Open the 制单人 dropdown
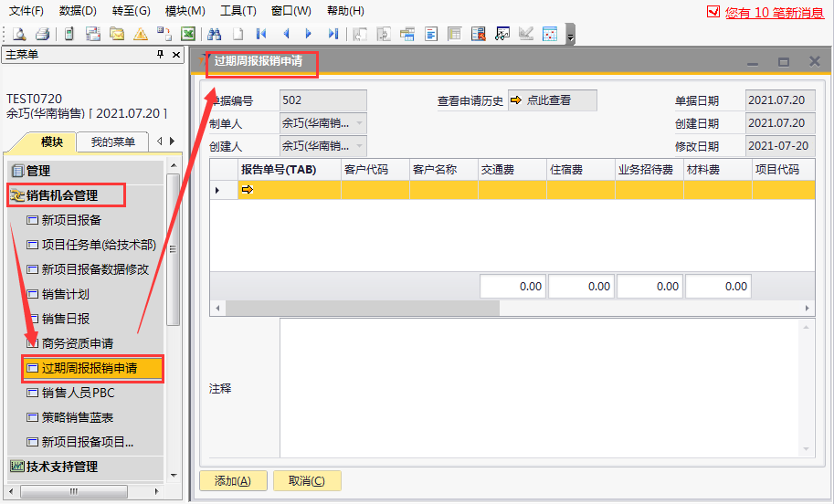 tap(358, 123)
